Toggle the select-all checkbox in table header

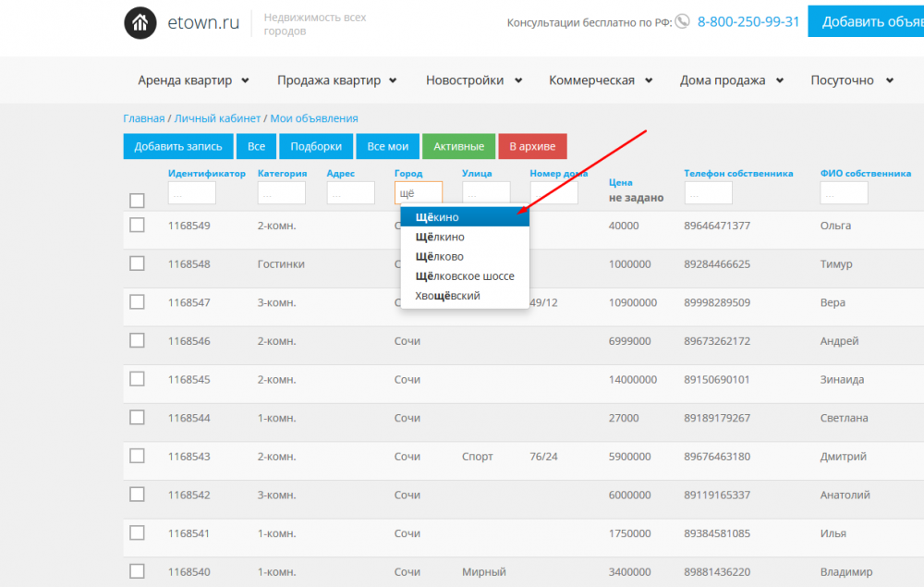[x=137, y=201]
